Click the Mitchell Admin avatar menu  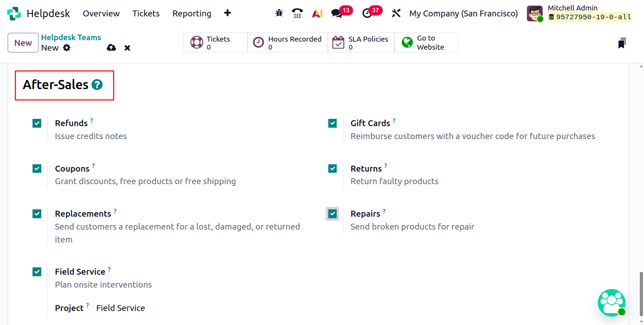coord(535,13)
